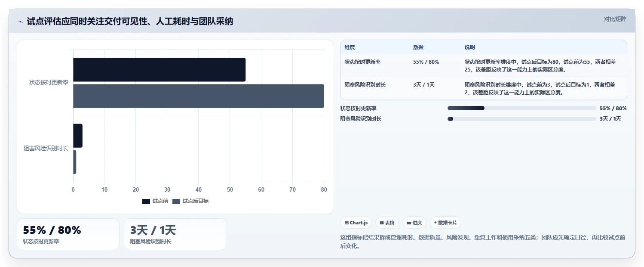Click the footer summary paragraph text
Screen dimensions: 644x267
482,242
